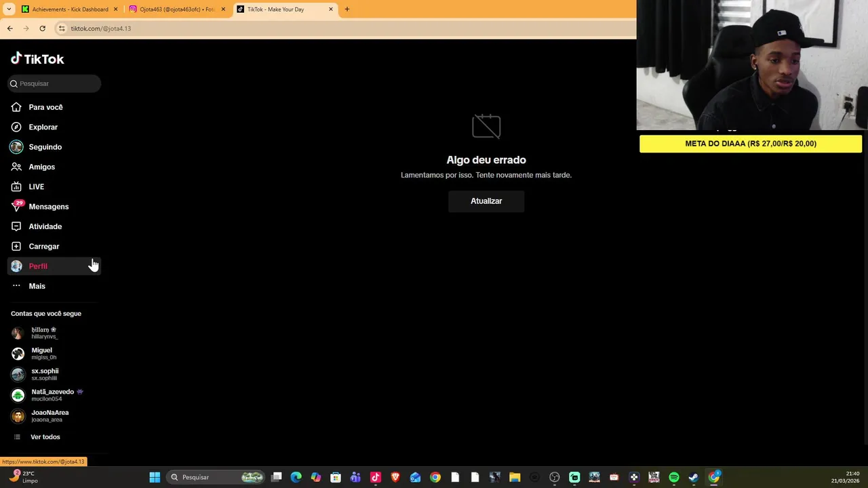Go to the Seguindo feed
Viewport: 868px width, 488px height.
54,147
